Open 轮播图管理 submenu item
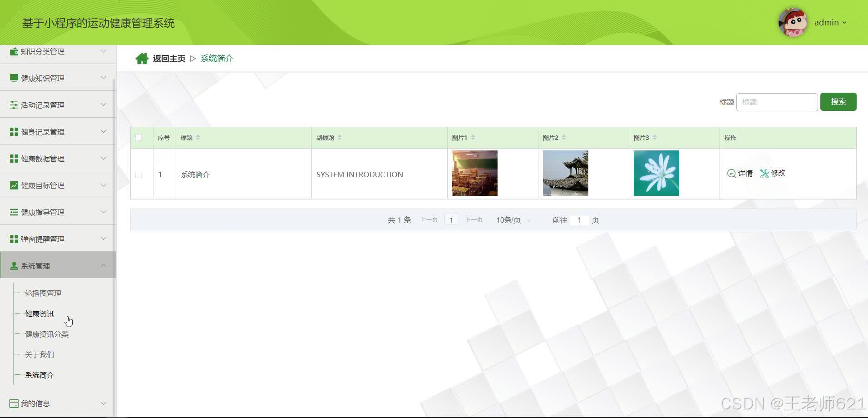Image resolution: width=868 pixels, height=418 pixels. click(43, 294)
